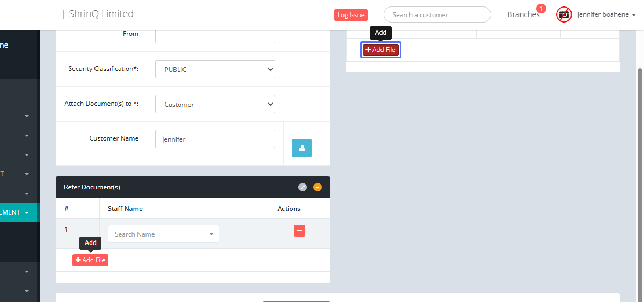Viewport: 644px width, 302px height.
Task: Collapse the Refer Document(s) panel with orange icon
Action: point(318,187)
